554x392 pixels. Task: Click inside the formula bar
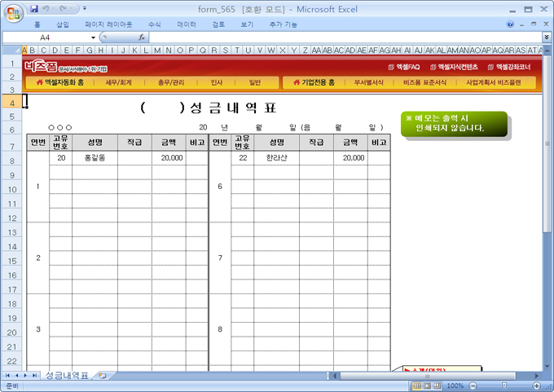tap(345, 37)
